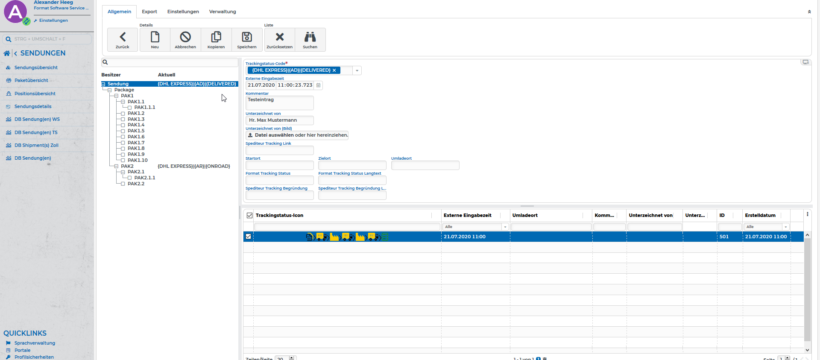Uncheck the selected tracking row checkbox

pyautogui.click(x=248, y=237)
